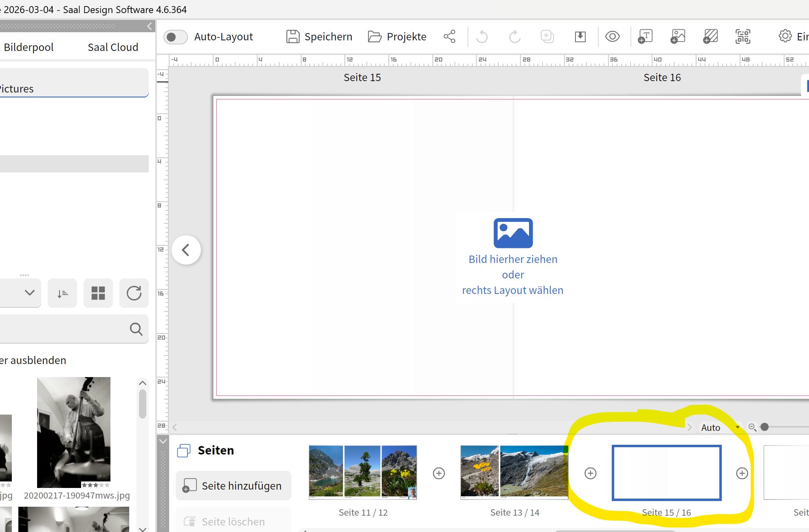
Task: Click the add background/clipart icon
Action: 710,37
